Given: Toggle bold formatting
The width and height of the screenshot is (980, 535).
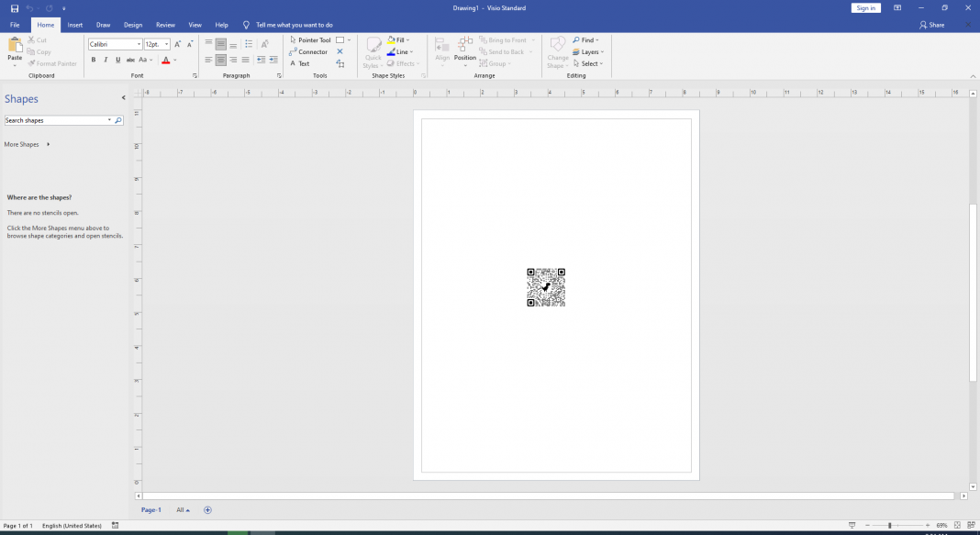Looking at the screenshot, I should tap(93, 59).
